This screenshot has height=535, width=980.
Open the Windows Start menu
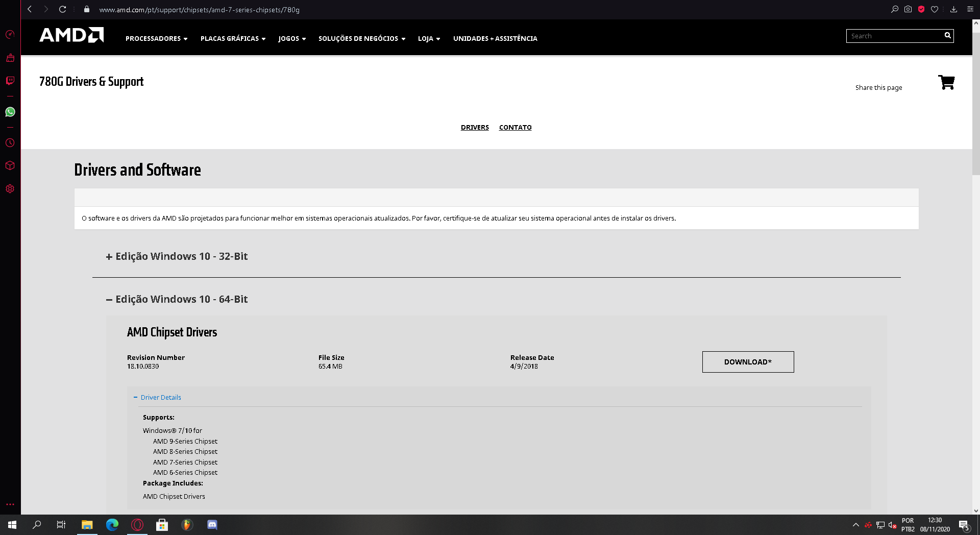click(x=12, y=525)
